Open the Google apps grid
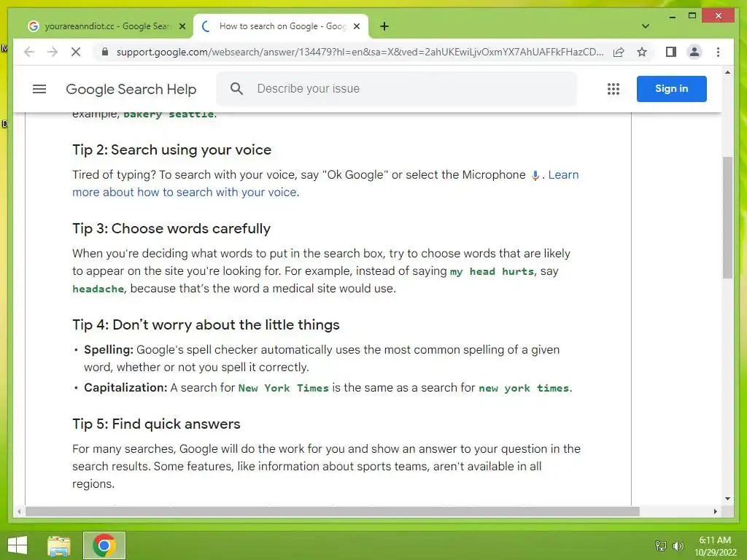The width and height of the screenshot is (747, 560). [x=613, y=89]
